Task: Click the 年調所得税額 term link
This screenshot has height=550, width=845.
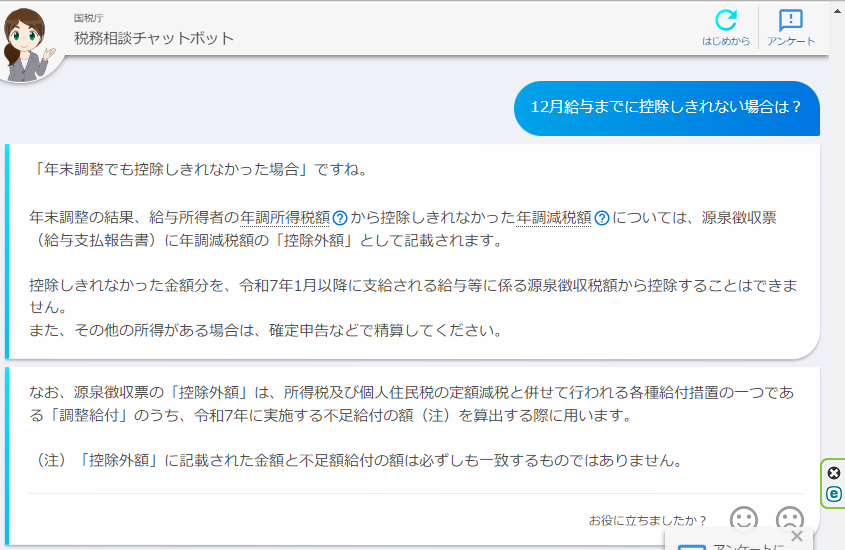Action: click(x=285, y=218)
